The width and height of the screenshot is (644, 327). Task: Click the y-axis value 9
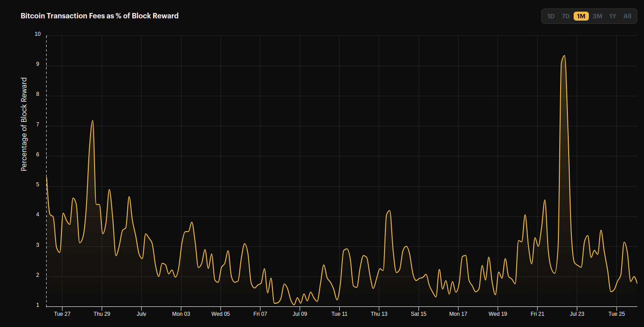pos(38,64)
